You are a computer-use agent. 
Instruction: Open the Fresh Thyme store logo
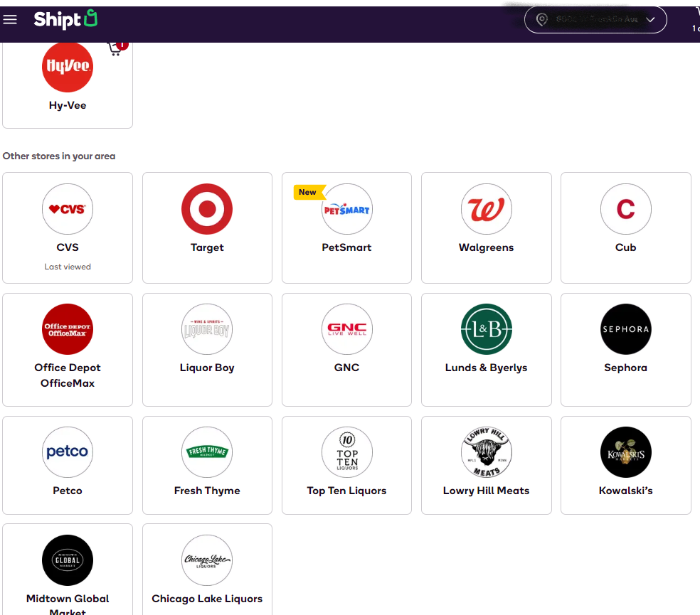207,452
